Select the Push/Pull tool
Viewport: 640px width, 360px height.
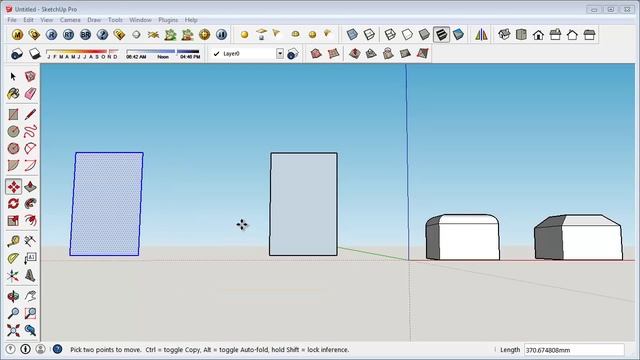[30, 187]
